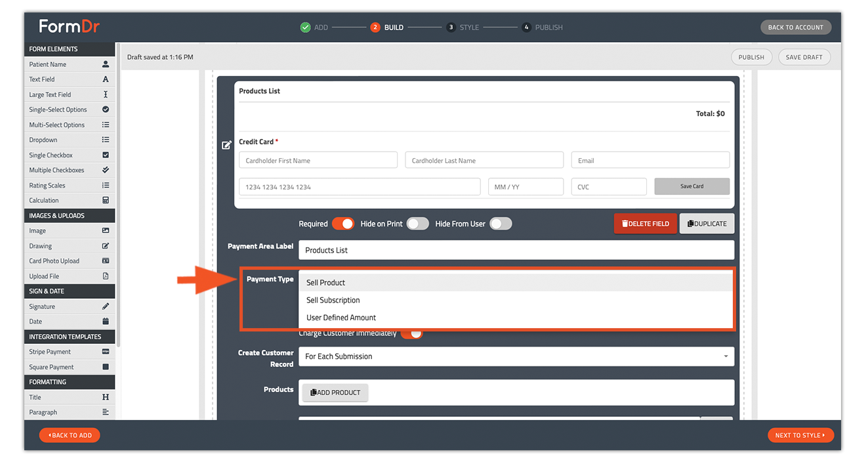Toggle the Required switch off

point(342,224)
